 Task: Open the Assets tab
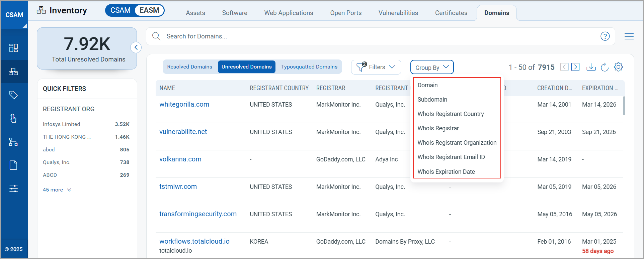tap(195, 13)
